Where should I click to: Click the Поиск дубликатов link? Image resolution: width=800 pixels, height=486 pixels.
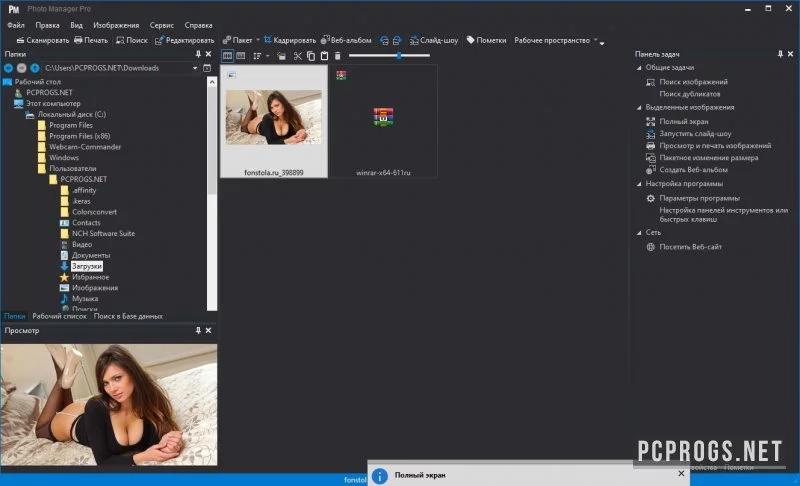point(690,94)
